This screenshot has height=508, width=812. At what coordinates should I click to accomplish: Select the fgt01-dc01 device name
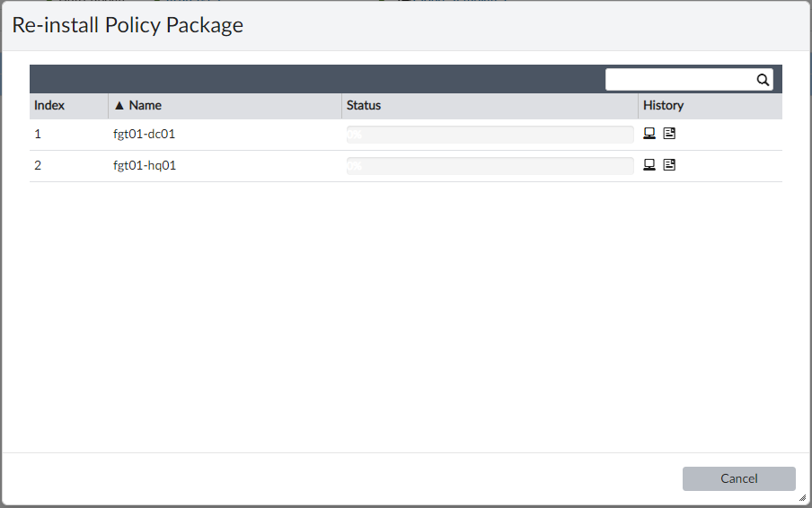(x=137, y=135)
